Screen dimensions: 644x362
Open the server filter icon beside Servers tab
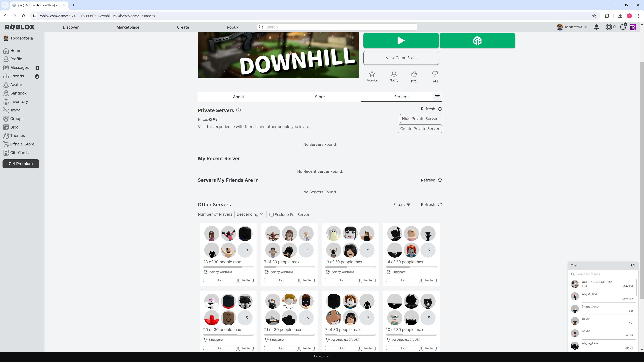[437, 97]
